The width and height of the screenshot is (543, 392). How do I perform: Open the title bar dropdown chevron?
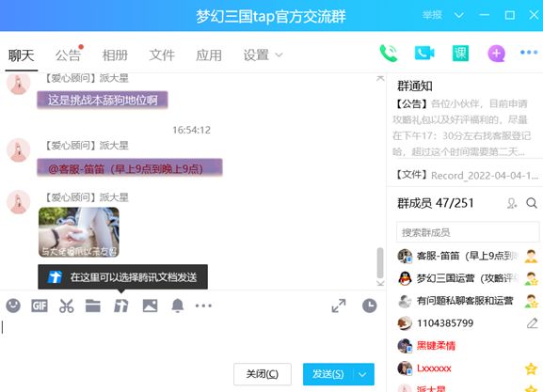click(459, 15)
